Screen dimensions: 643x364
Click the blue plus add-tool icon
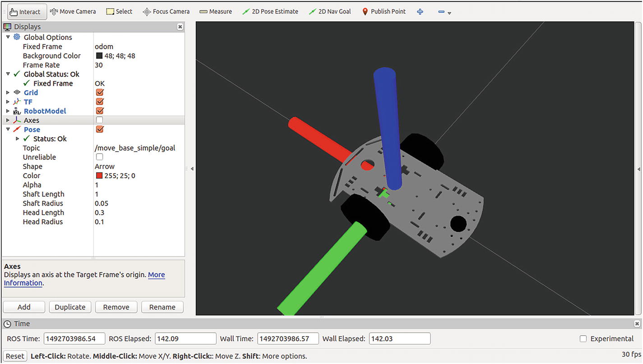tap(420, 12)
